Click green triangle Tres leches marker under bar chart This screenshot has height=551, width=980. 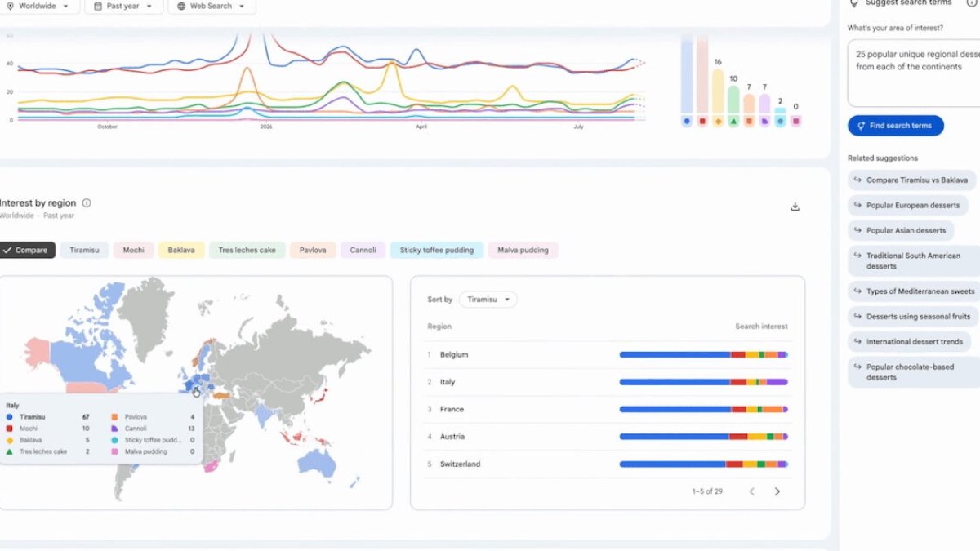coord(733,121)
